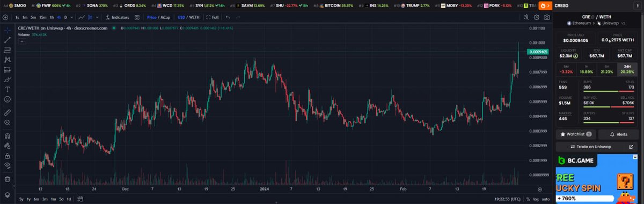
Task: Toggle auto scale on price axis
Action: [x=546, y=199]
